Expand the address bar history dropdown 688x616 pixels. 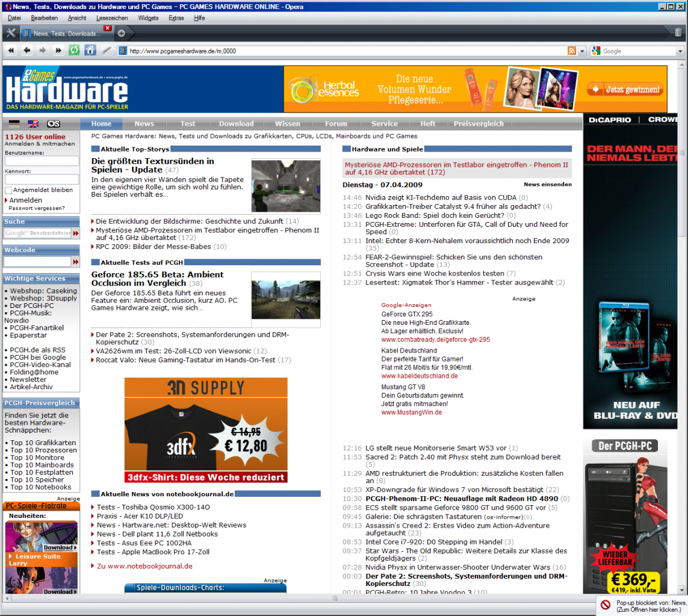582,51
